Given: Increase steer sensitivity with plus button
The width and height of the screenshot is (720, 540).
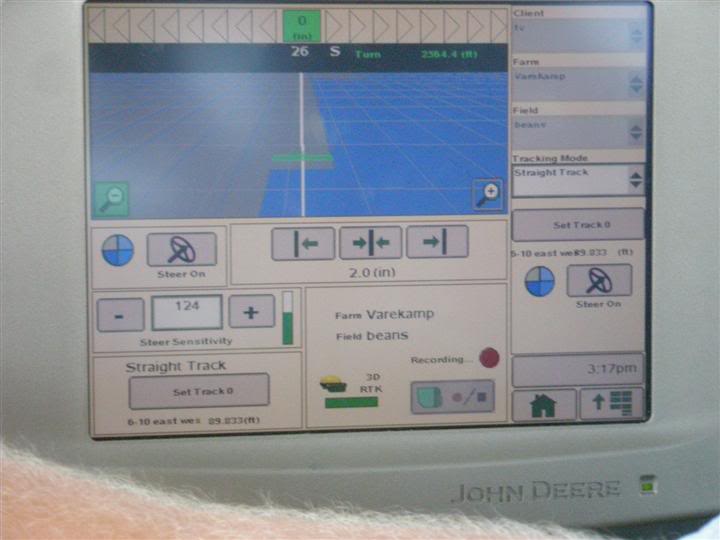Looking at the screenshot, I should coord(252,312).
